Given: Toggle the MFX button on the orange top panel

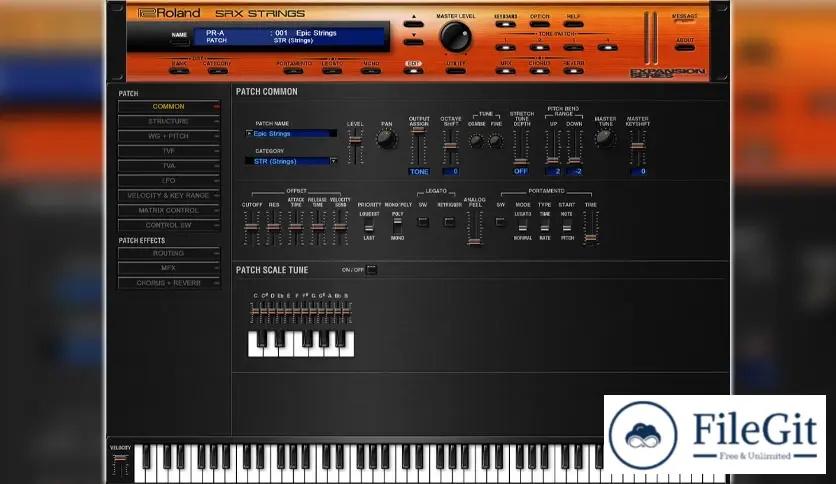Looking at the screenshot, I should [505, 71].
